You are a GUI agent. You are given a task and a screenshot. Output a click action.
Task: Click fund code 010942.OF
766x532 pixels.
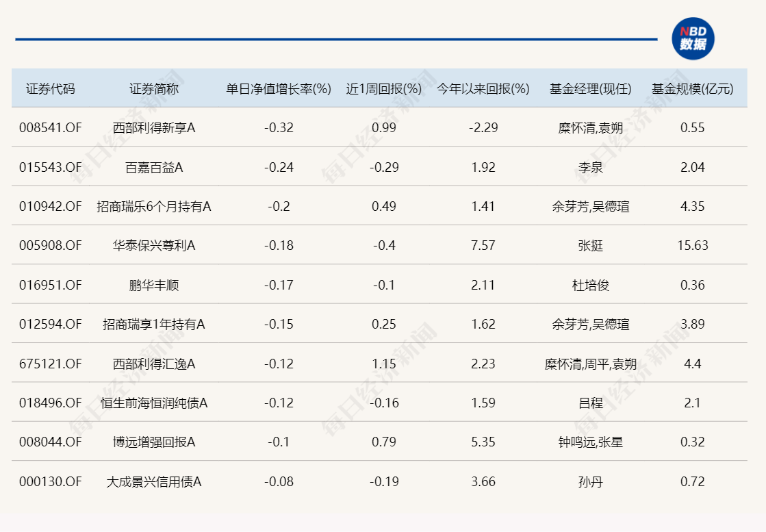[x=51, y=207]
